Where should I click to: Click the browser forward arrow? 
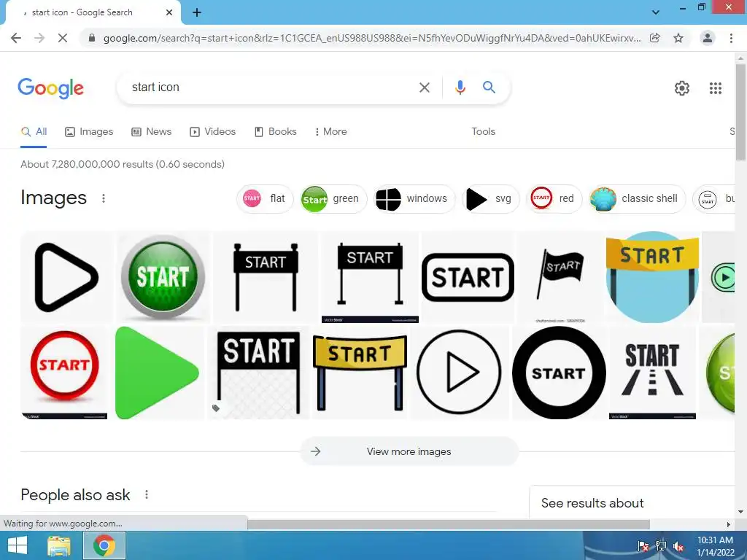click(39, 38)
